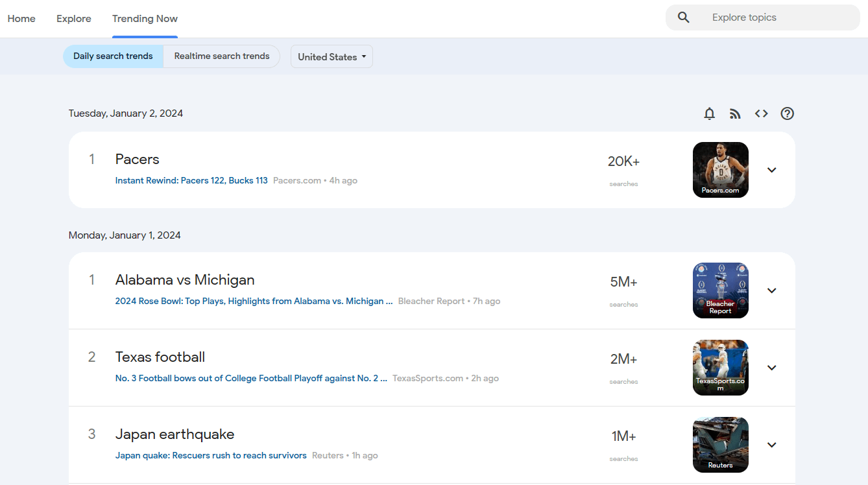Switch to Realtime search trends
Image resolution: width=868 pixels, height=485 pixels.
point(221,56)
